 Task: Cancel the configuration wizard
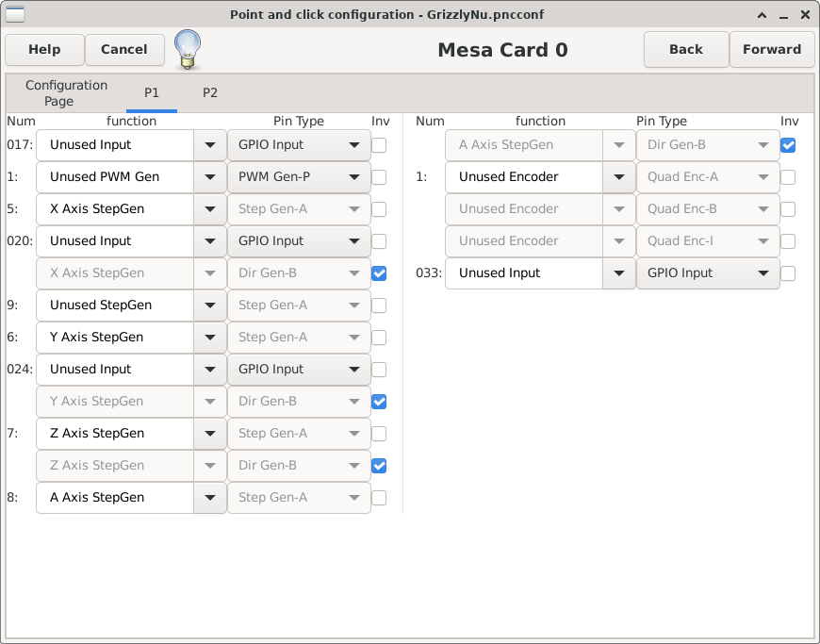coord(124,50)
